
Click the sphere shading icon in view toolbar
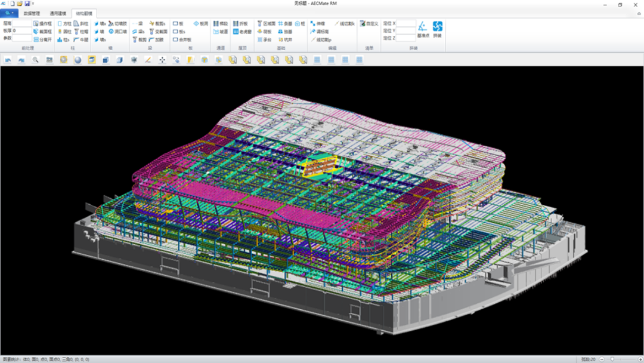(78, 60)
